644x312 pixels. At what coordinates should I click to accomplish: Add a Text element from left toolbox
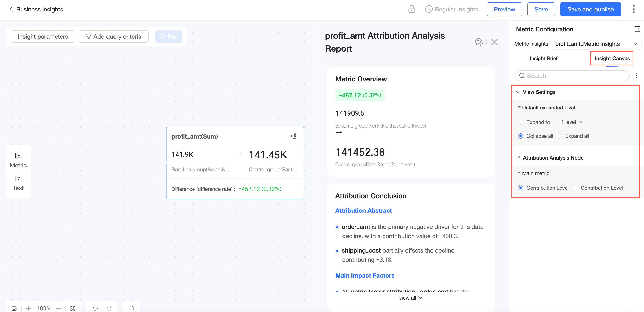tap(18, 183)
